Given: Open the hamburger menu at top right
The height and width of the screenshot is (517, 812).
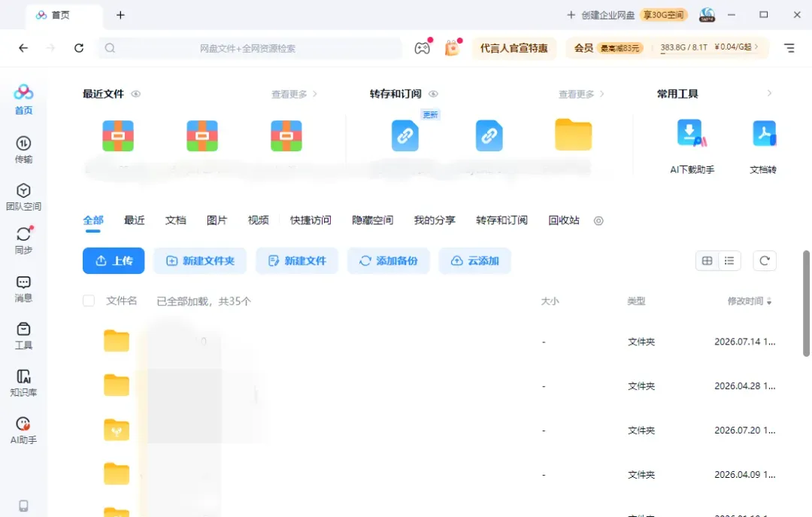Looking at the screenshot, I should click(789, 48).
